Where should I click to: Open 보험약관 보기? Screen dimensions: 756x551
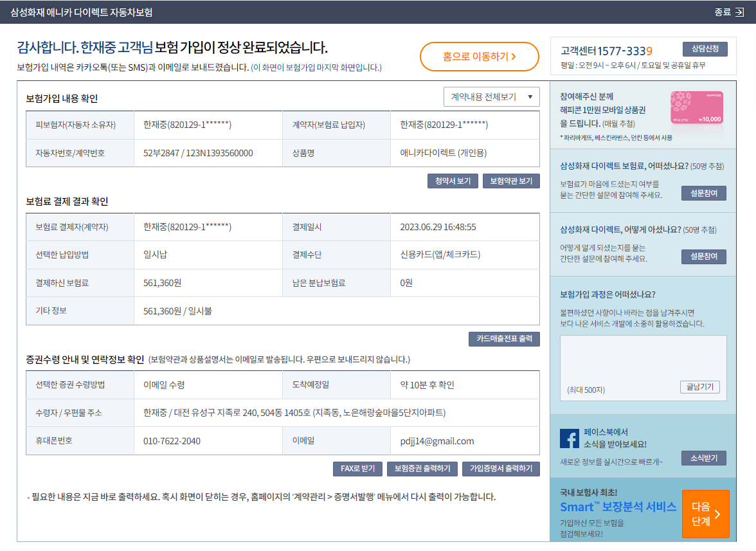click(x=511, y=181)
